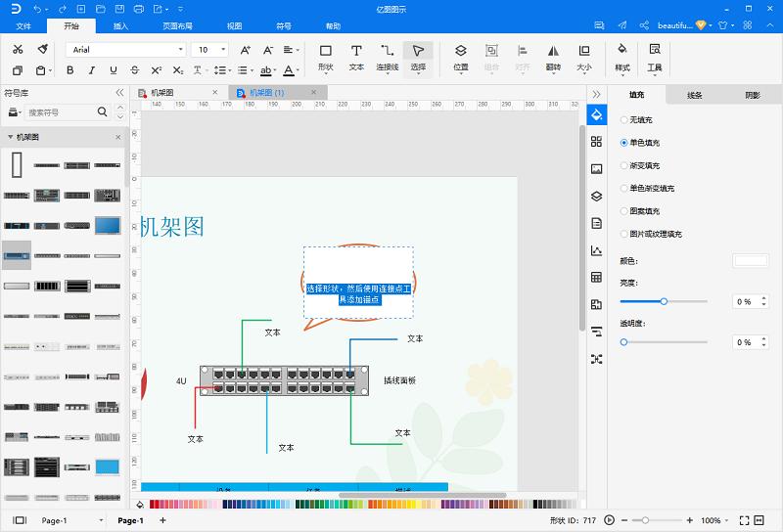This screenshot has width=783, height=532.
Task: Select the 无填充 no fill option
Action: [x=624, y=119]
